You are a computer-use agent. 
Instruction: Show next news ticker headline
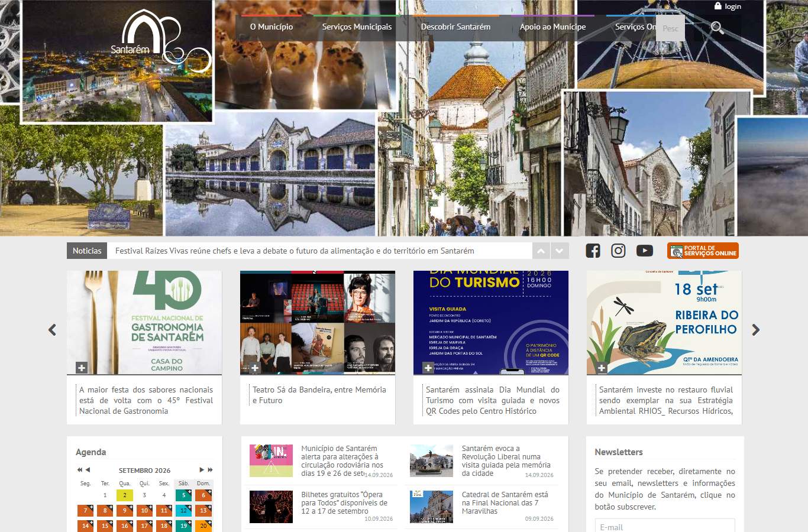tap(560, 251)
